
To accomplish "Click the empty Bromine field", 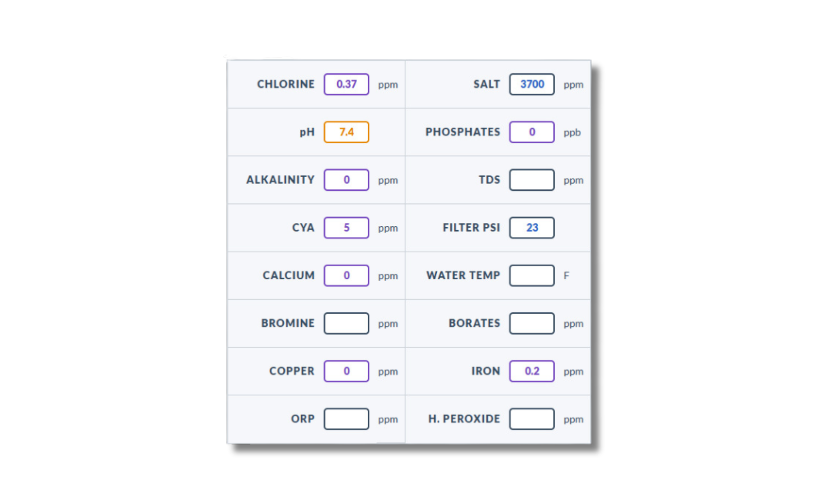I will (346, 323).
